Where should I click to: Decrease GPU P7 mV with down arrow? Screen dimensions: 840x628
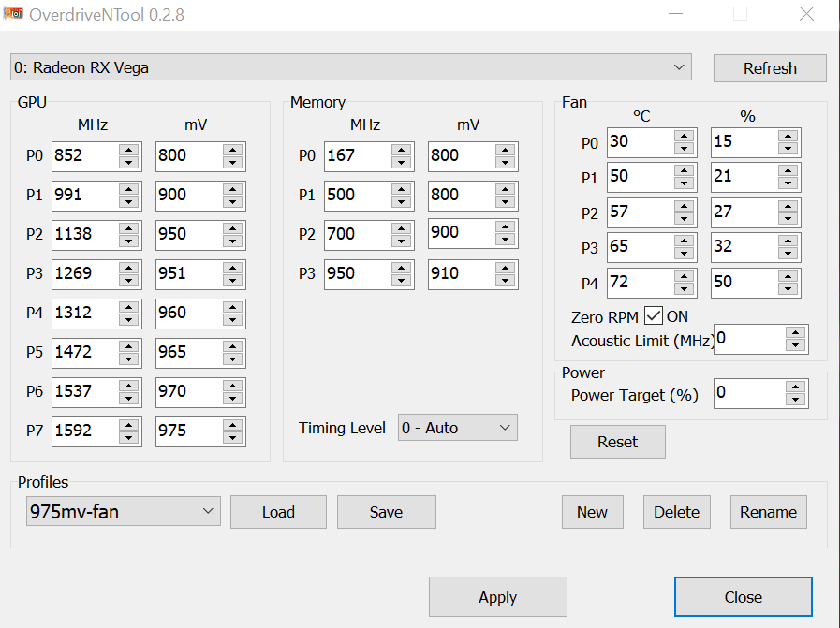(x=232, y=438)
